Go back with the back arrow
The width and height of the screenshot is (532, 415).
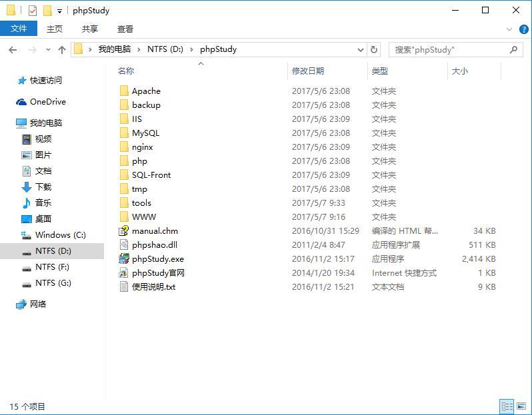13,50
